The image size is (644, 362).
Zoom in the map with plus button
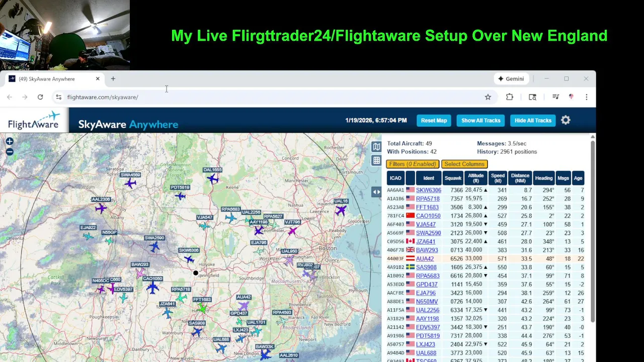click(10, 142)
